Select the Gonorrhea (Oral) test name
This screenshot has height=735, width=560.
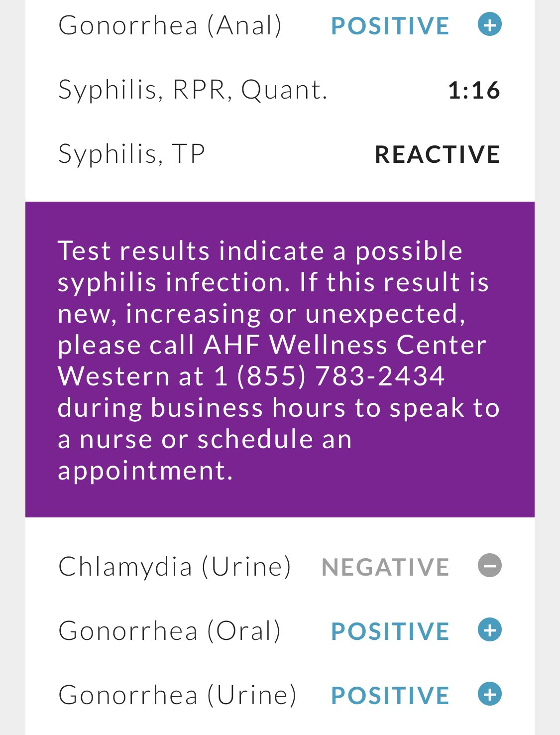click(x=169, y=631)
